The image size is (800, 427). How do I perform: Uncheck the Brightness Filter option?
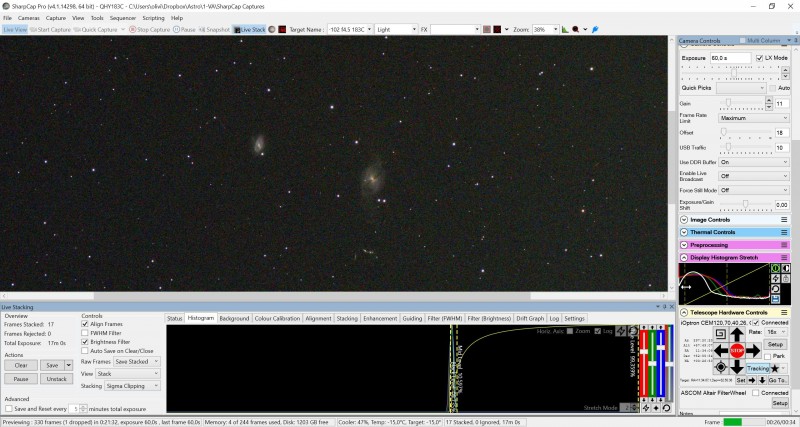tap(85, 342)
